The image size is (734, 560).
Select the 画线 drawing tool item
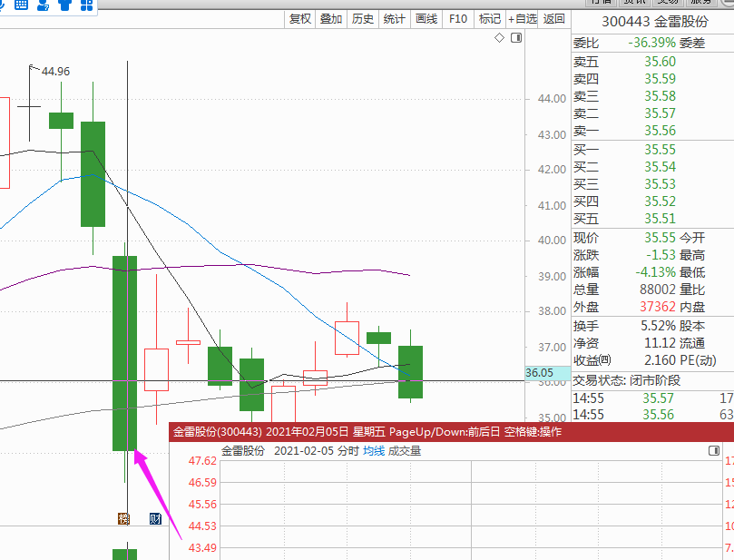426,19
